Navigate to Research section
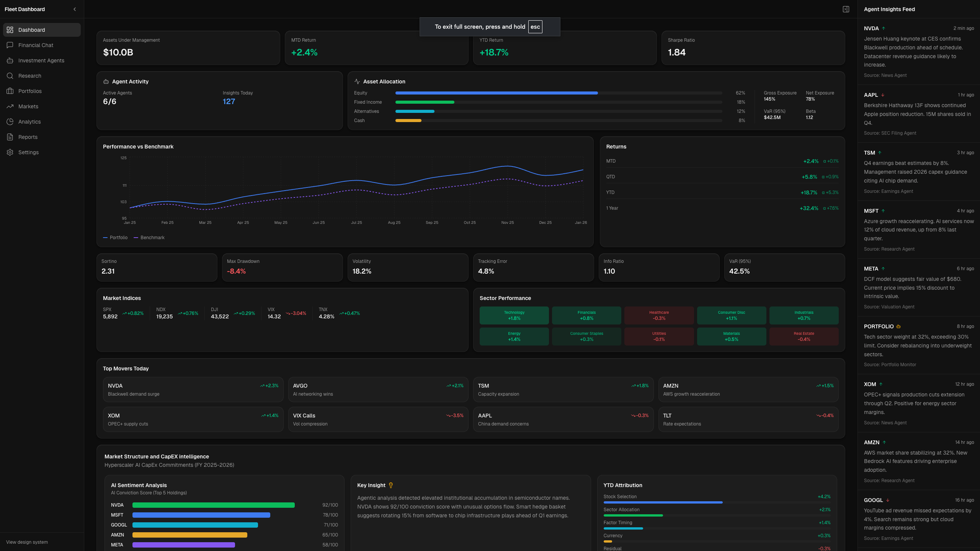The height and width of the screenshot is (551, 980). tap(42, 76)
